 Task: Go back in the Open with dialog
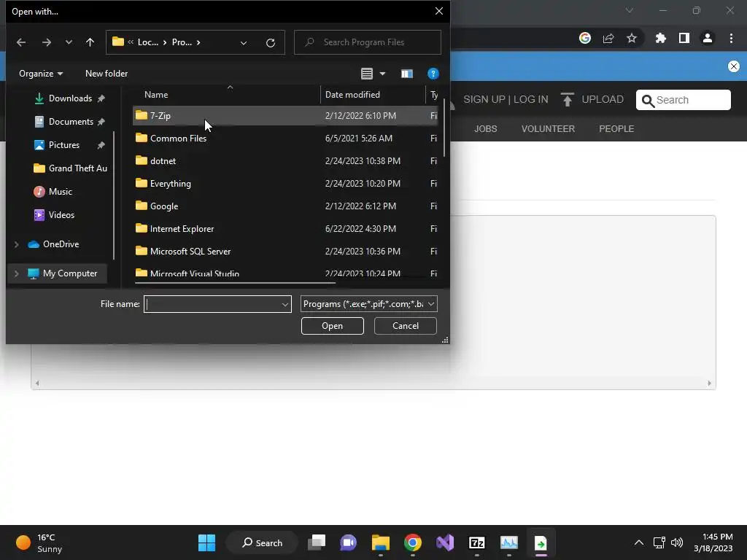pos(21,42)
